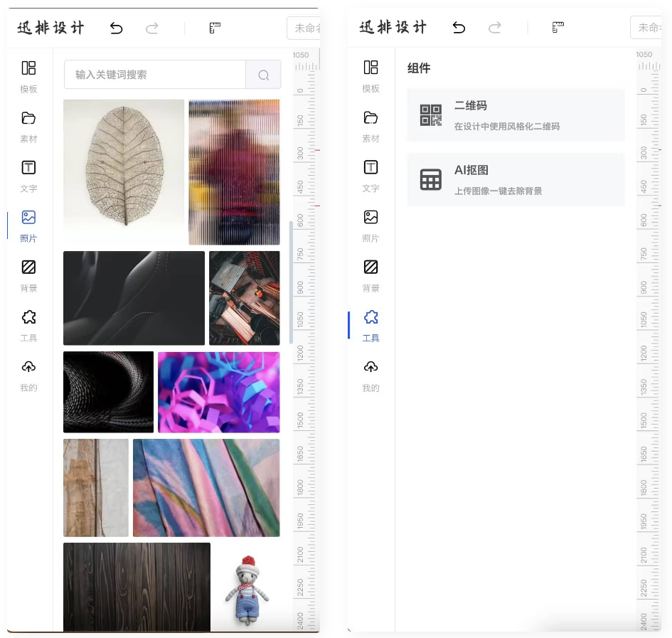Pick the pink and blue 3D shapes photo
This screenshot has width=672, height=638.
tap(218, 392)
